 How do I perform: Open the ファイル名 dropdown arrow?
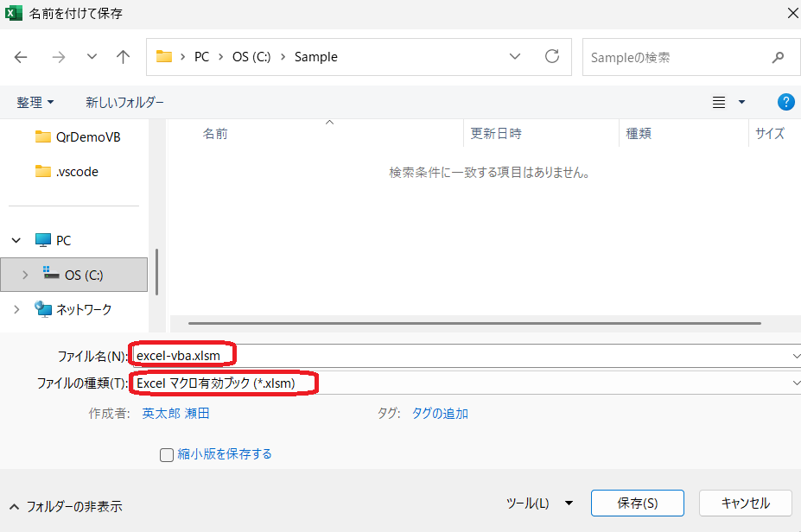[x=797, y=354]
